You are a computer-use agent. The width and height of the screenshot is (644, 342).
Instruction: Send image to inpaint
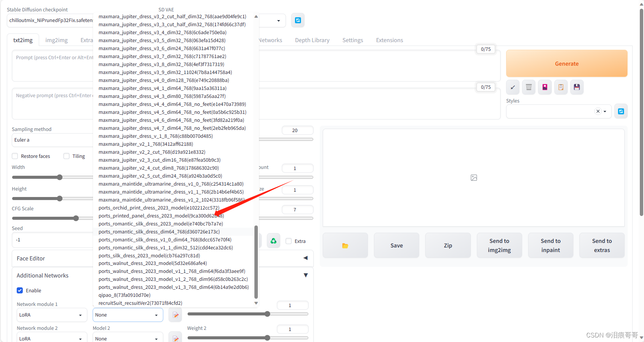pos(551,246)
